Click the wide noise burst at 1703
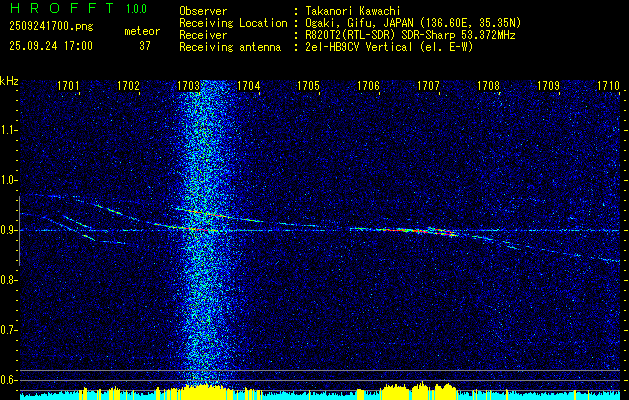629x400 pixels. pos(205,233)
